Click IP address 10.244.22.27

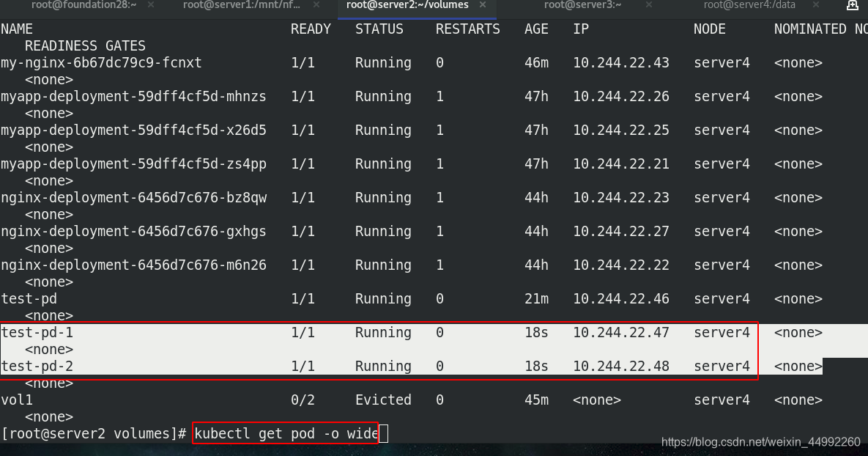(x=621, y=232)
